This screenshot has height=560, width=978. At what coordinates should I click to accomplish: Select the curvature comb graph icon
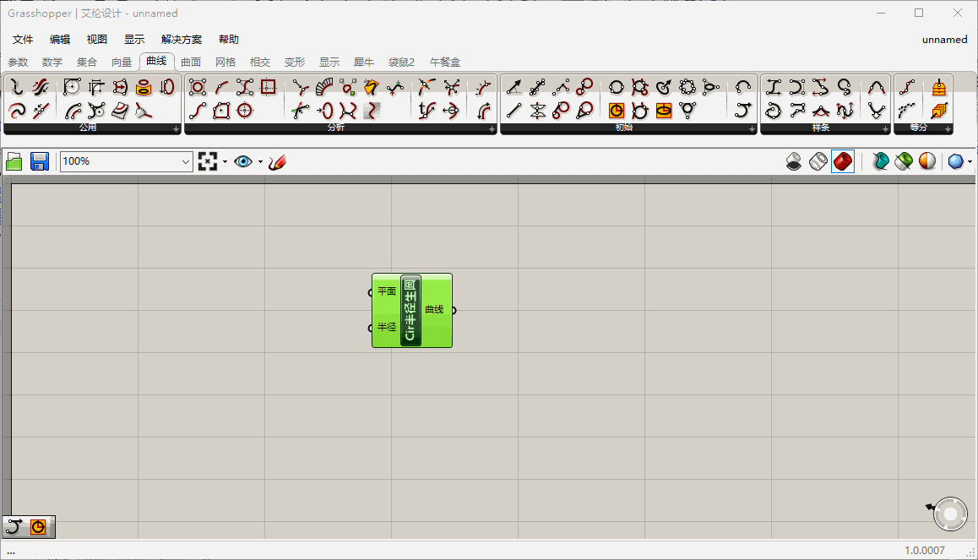[323, 87]
